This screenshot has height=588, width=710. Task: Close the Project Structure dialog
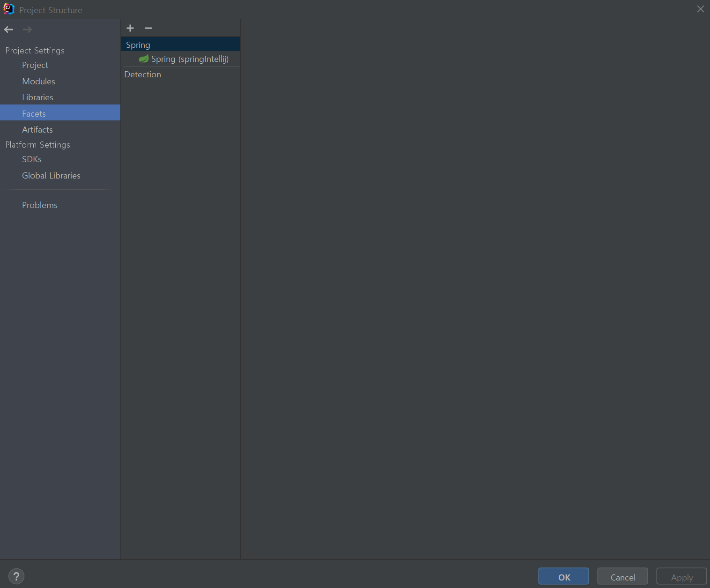pos(701,9)
